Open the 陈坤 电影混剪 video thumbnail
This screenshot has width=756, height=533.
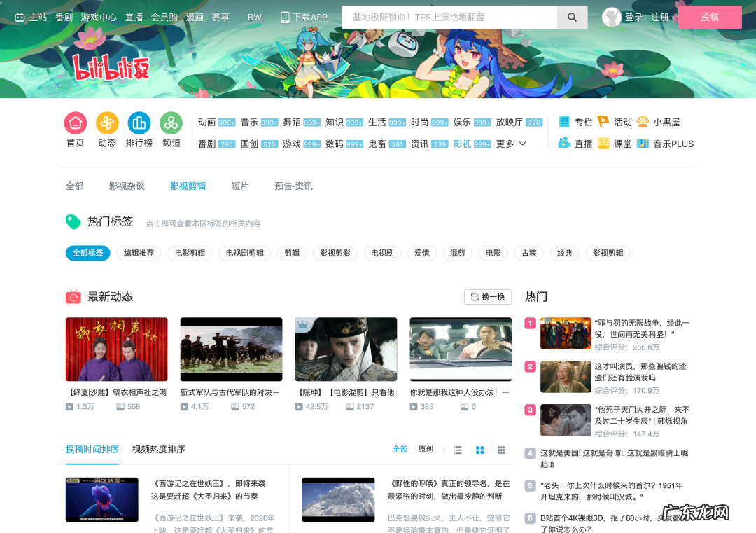[346, 349]
